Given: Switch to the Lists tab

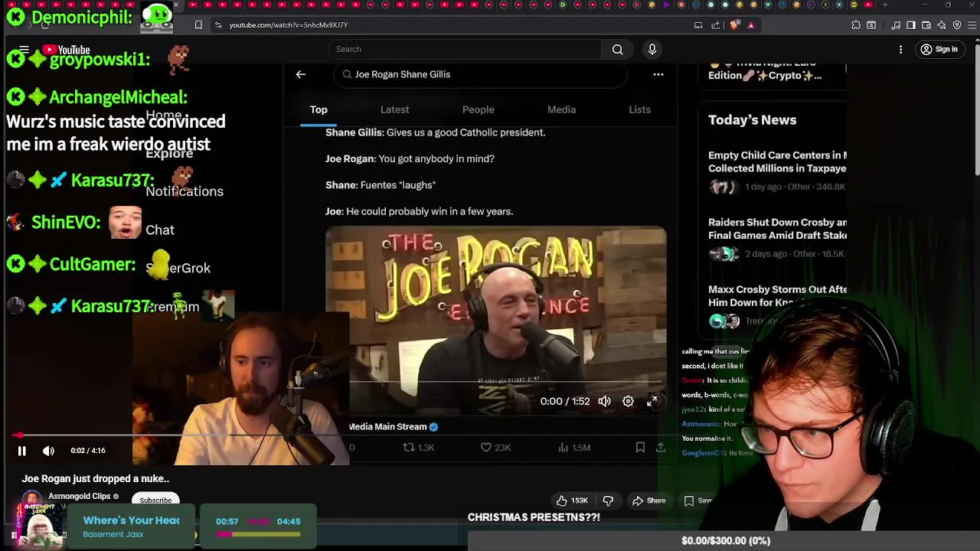Looking at the screenshot, I should pyautogui.click(x=639, y=109).
